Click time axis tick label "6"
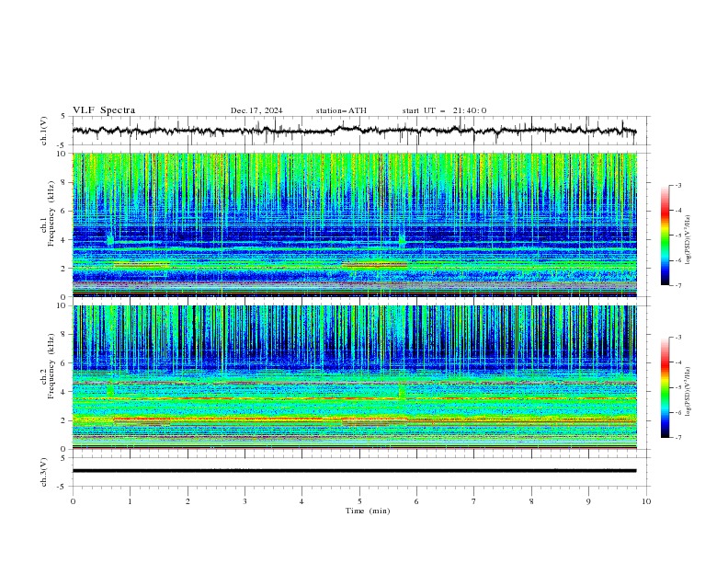728x563 pixels. coord(417,501)
